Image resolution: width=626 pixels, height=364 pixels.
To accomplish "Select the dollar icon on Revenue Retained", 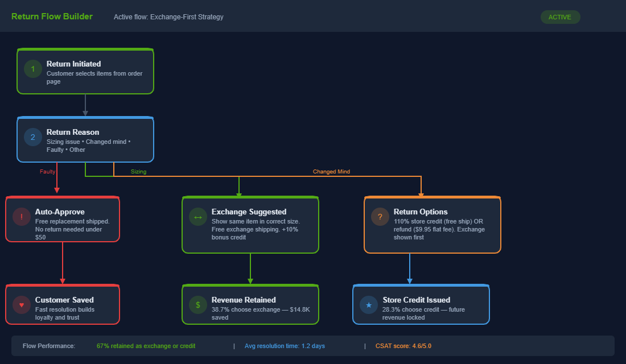I will click(197, 305).
